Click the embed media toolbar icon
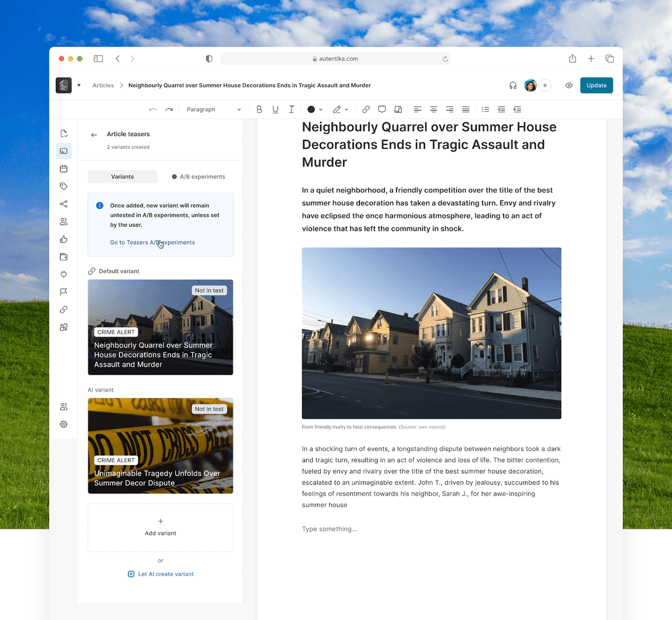672x620 pixels. coord(398,109)
